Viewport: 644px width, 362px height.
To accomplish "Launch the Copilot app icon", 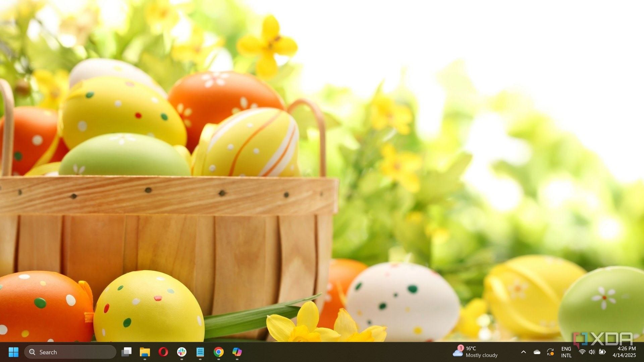I will pyautogui.click(x=237, y=352).
